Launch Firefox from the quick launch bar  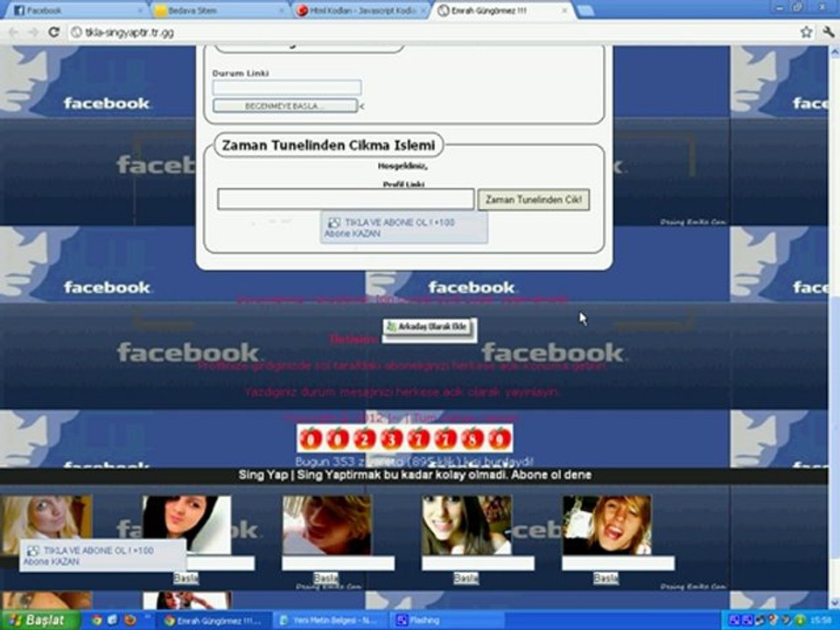coord(129,620)
